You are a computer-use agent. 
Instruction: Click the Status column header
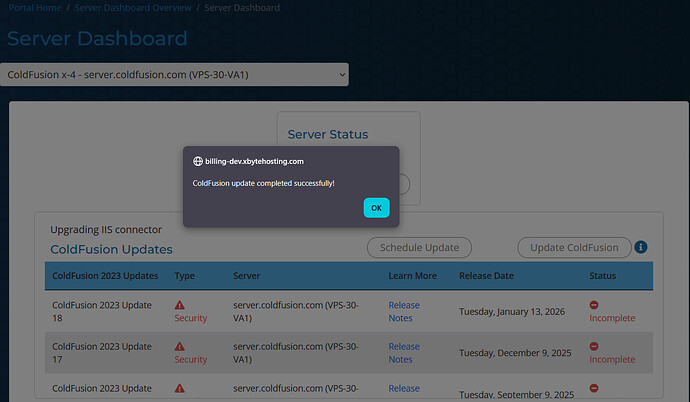pyautogui.click(x=603, y=276)
